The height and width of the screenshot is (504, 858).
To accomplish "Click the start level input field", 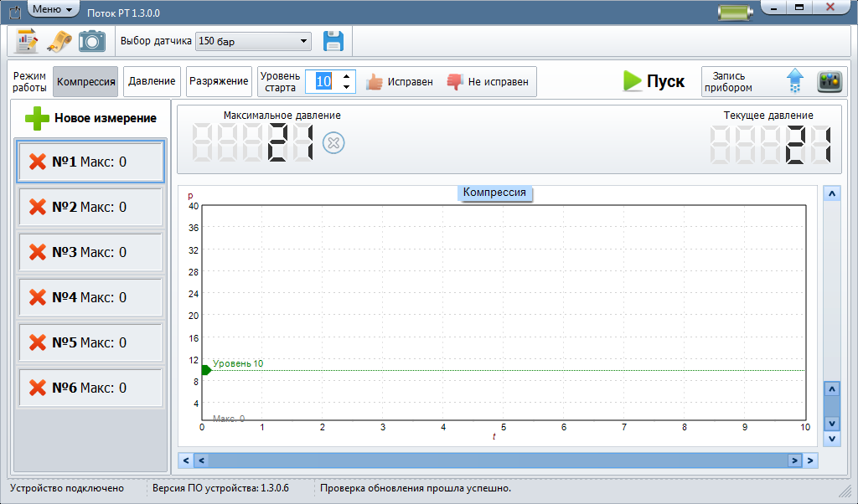I will click(323, 81).
